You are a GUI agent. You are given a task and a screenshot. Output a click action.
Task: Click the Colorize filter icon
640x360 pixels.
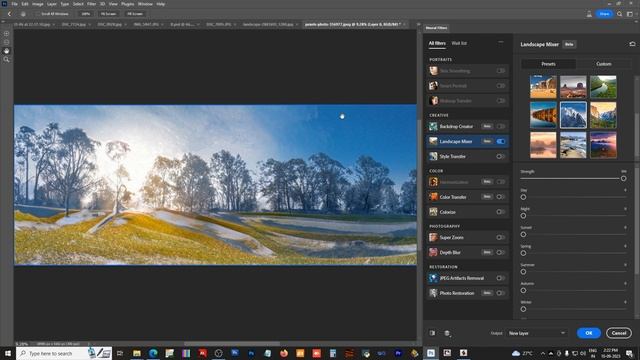433,212
